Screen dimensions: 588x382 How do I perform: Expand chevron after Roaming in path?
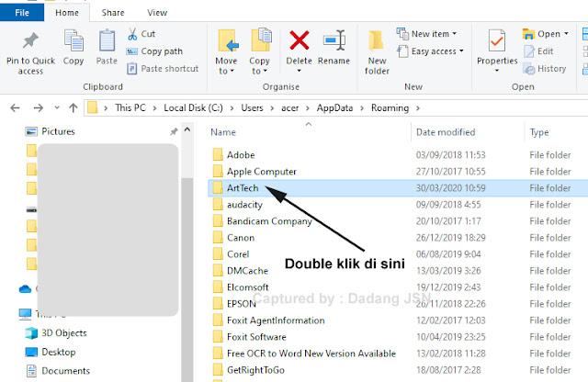(x=418, y=108)
